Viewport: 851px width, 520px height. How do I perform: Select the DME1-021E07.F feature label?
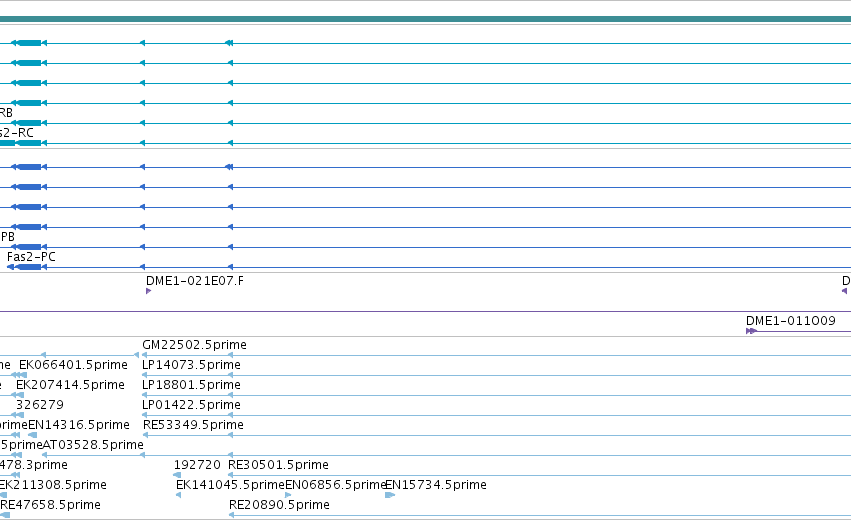click(x=195, y=281)
